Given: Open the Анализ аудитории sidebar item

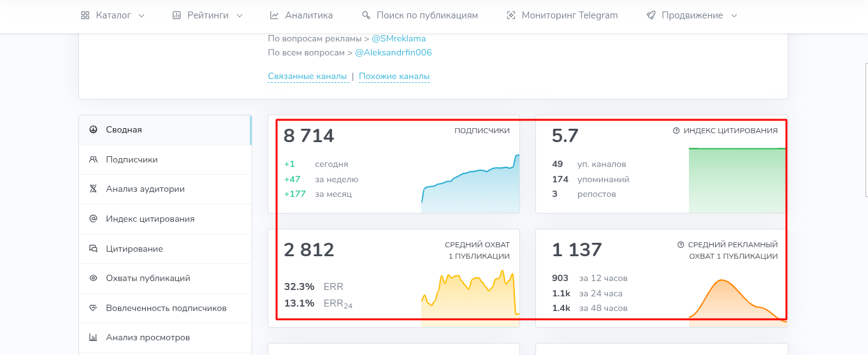Looking at the screenshot, I should click(165, 189).
